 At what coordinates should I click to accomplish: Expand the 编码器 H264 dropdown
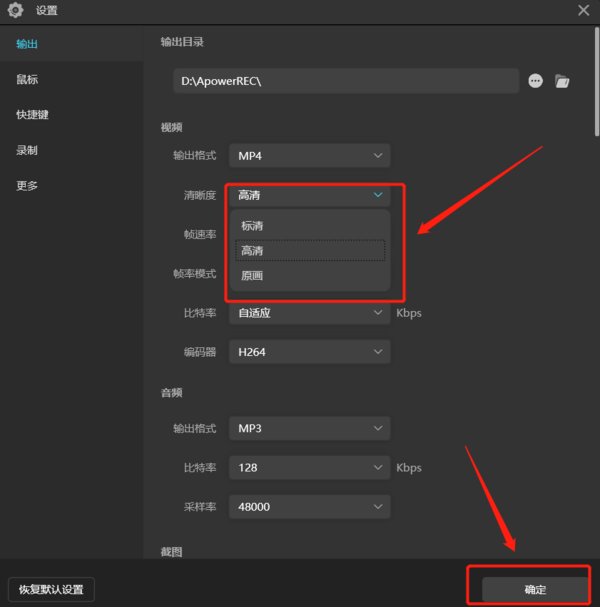309,352
